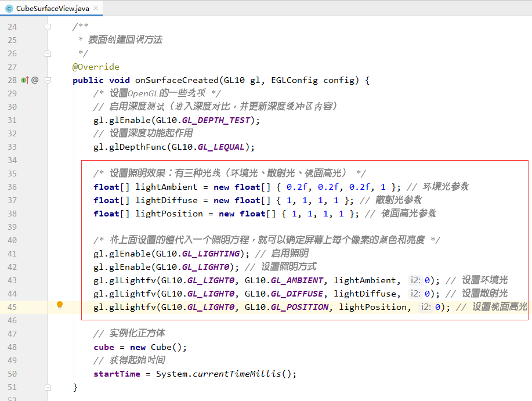Click the lightAmbient variable declaration on line 36
Screen dimensions: 532x401
[167, 187]
